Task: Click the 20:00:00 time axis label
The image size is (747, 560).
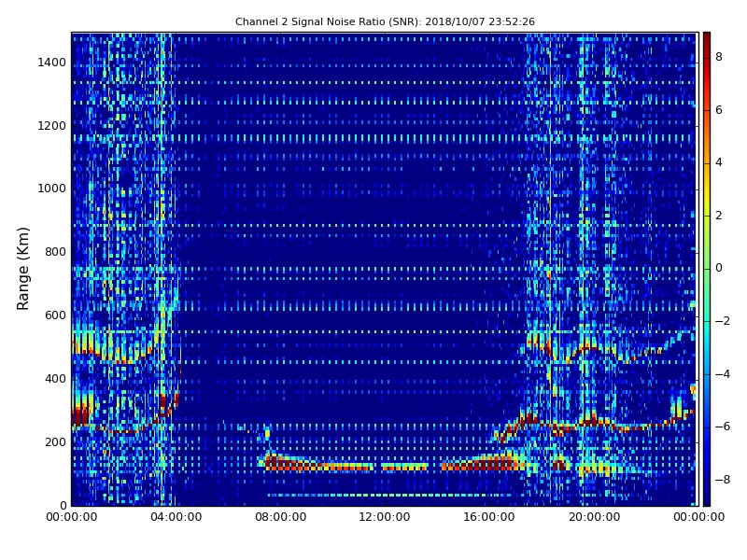Action: (x=594, y=517)
